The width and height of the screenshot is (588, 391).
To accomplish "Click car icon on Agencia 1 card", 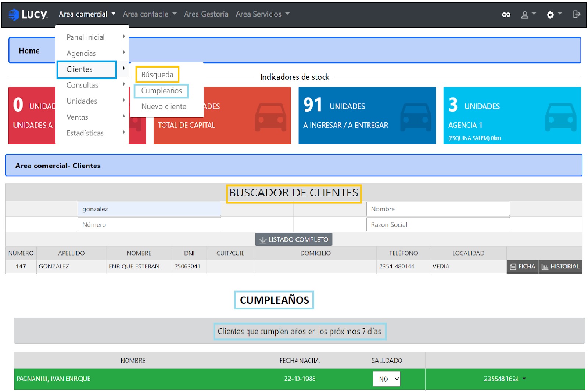I will tap(561, 117).
